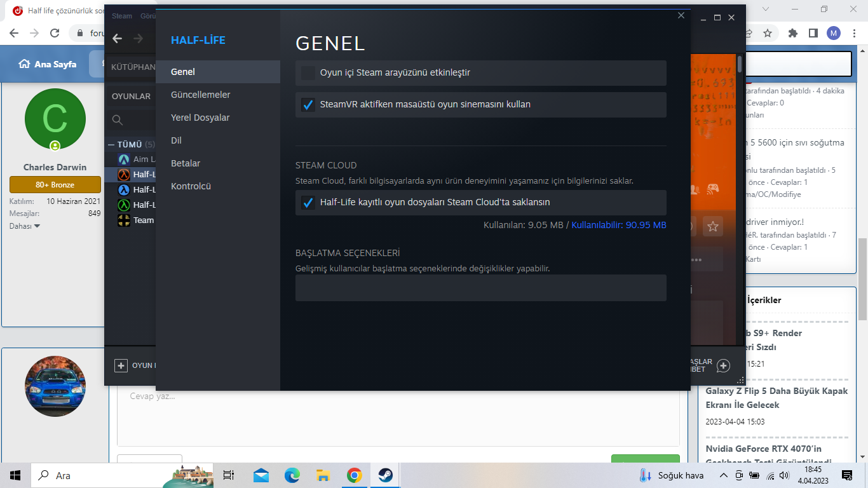Select the Aim Lab game icon
Viewport: 868px width, 488px height.
click(x=124, y=159)
